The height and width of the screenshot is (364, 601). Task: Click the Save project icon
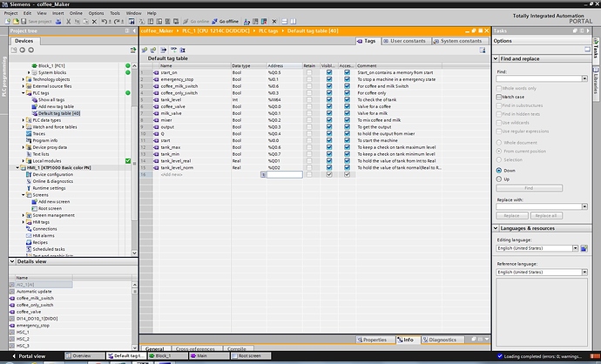[x=24, y=22]
